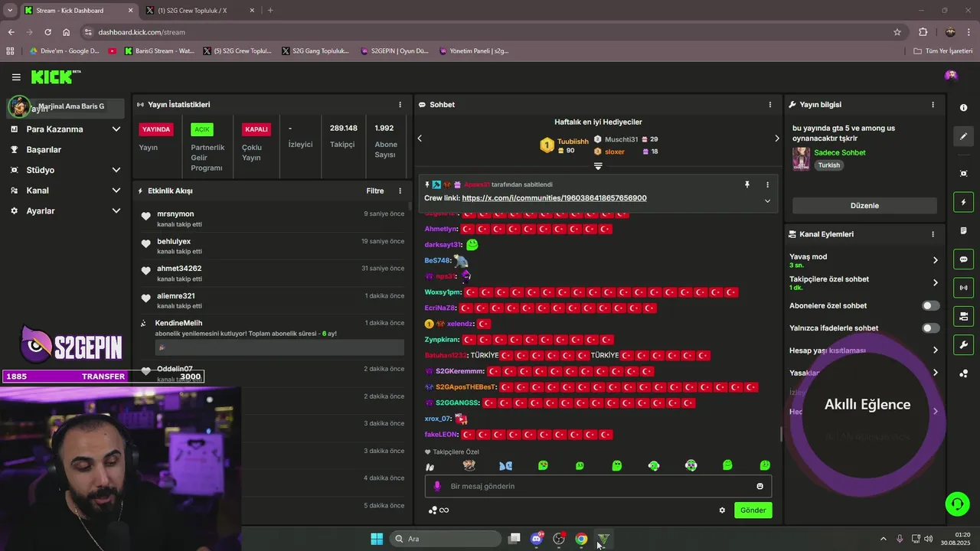Click the pencil edit icon in the right sidebar

pyautogui.click(x=963, y=136)
